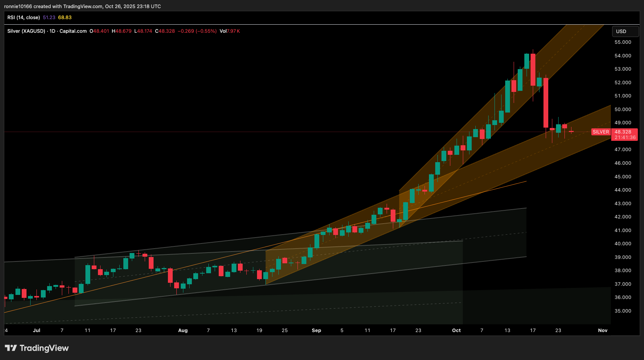
Task: Click the countdown timer under the price label
Action: click(624, 137)
